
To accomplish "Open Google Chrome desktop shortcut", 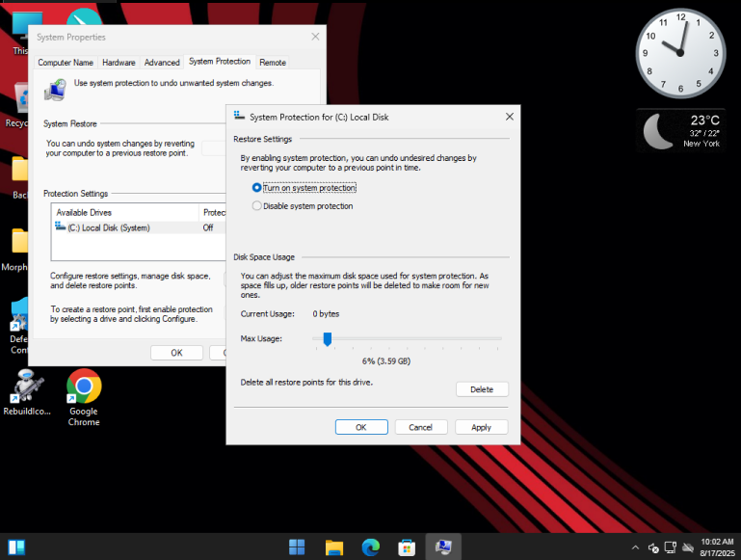I will (84, 397).
